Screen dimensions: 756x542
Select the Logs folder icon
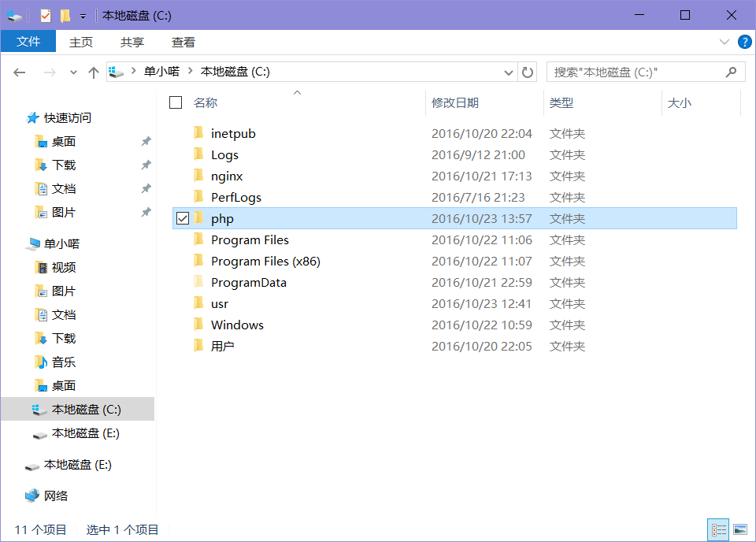pyautogui.click(x=198, y=154)
